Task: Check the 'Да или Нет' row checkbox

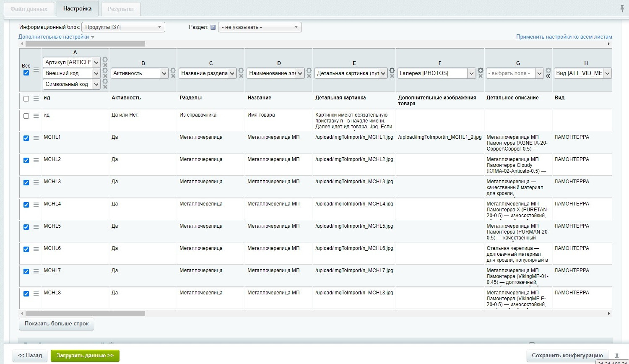Action: pos(26,116)
